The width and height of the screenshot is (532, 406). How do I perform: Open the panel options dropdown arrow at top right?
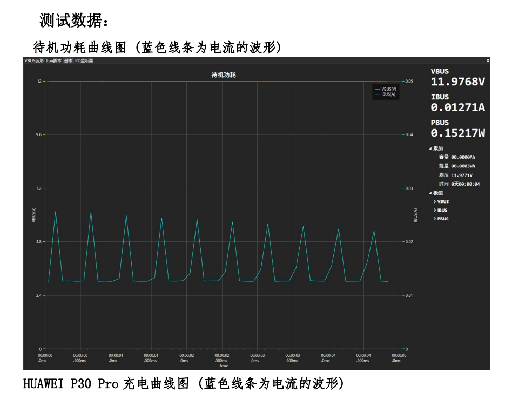coord(487,61)
